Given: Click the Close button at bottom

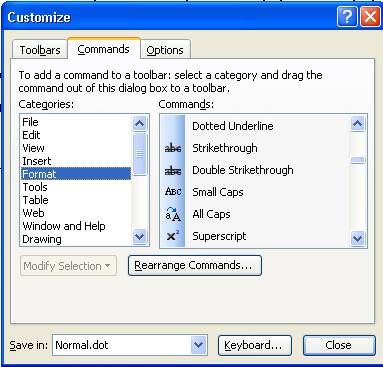Looking at the screenshot, I should coord(339,345).
